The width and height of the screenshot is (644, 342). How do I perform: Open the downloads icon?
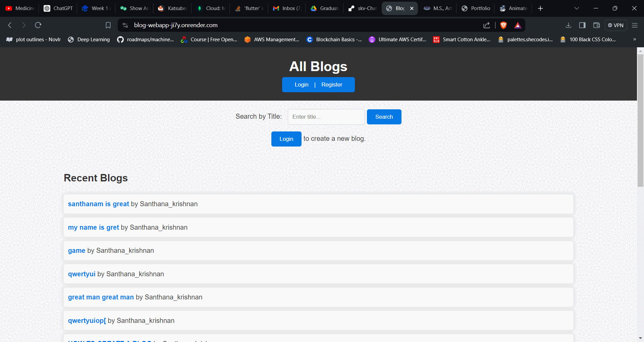[568, 25]
